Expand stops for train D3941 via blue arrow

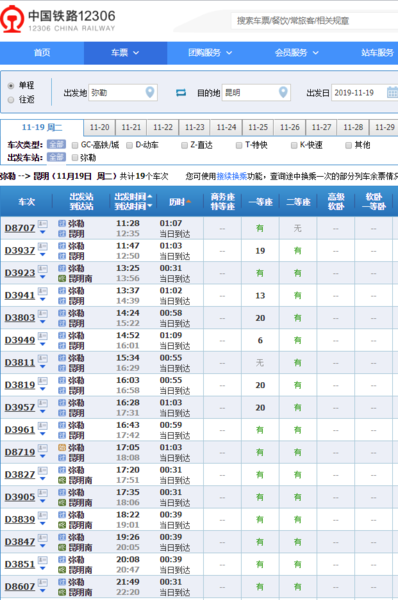pyautogui.click(x=42, y=300)
